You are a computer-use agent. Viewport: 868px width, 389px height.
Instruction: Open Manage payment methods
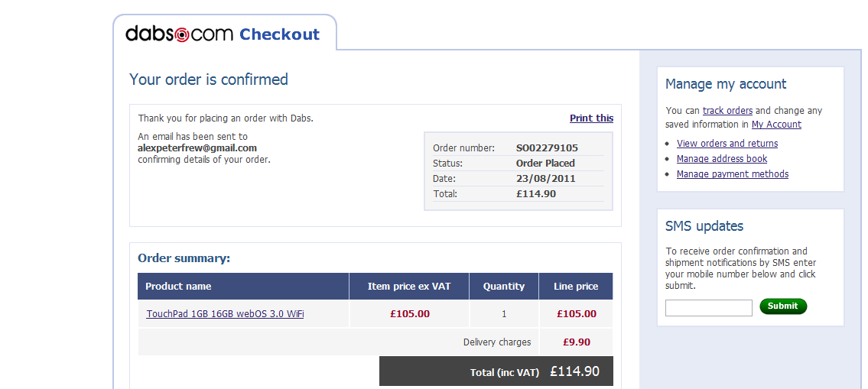pos(732,174)
